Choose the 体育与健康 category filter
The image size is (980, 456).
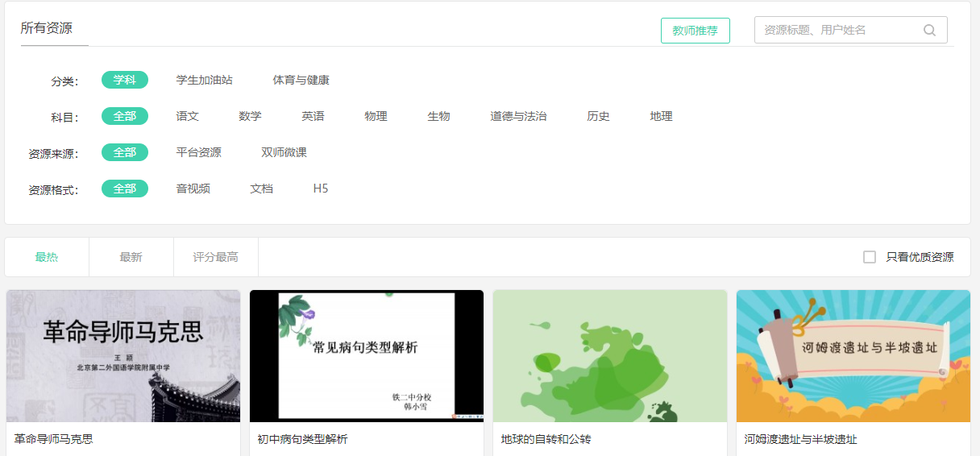[x=301, y=80]
